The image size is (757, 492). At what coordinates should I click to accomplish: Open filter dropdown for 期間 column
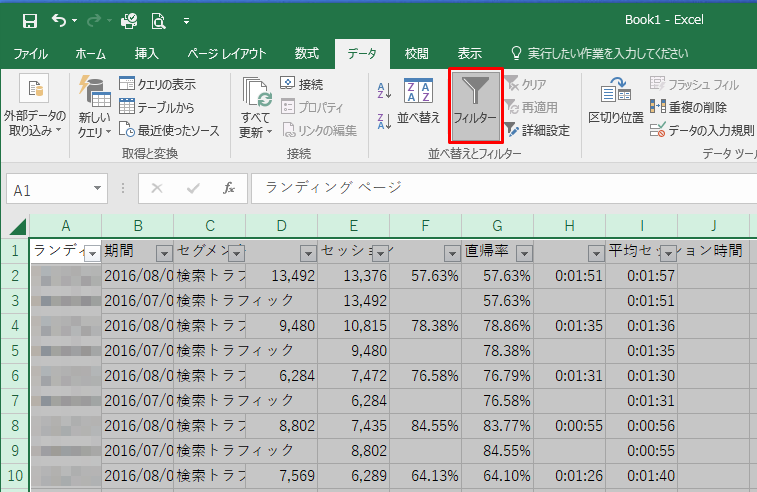tap(164, 253)
